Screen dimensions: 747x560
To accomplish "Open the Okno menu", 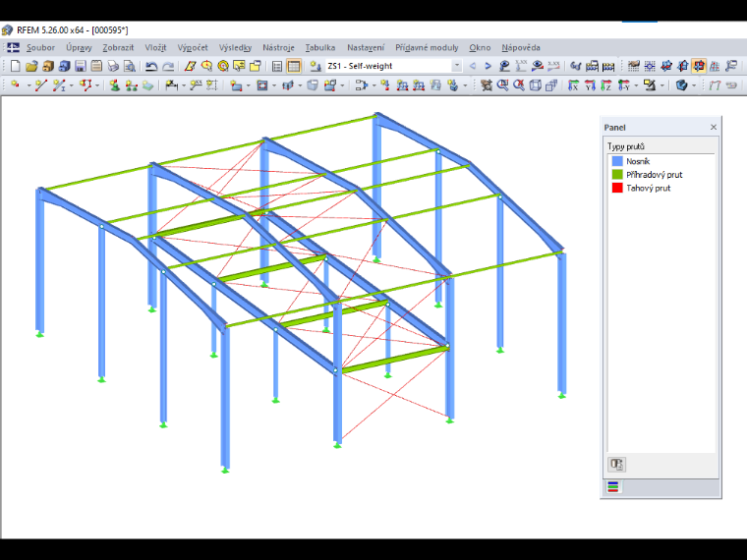I will [x=480, y=47].
